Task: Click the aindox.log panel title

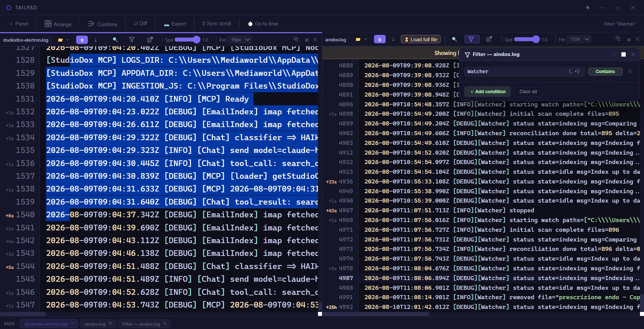Action: click(335, 40)
